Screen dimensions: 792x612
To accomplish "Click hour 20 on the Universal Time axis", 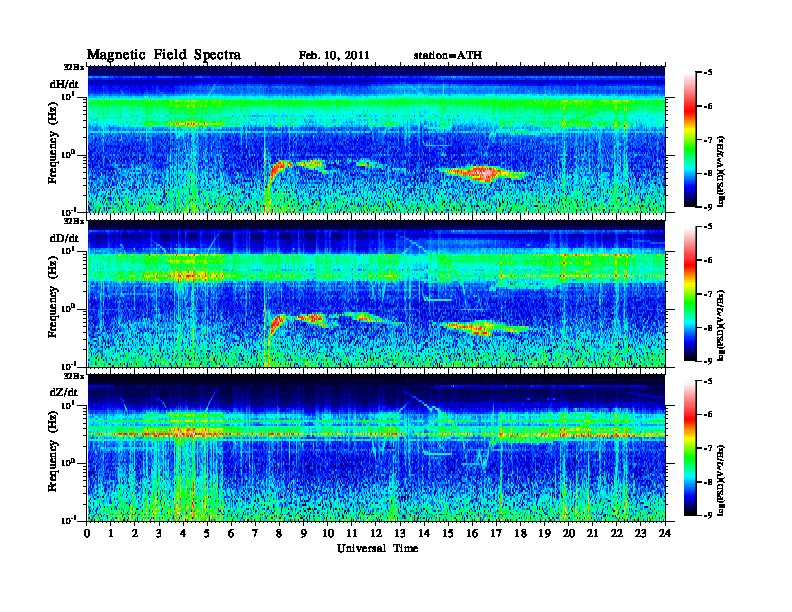I will [x=569, y=534].
